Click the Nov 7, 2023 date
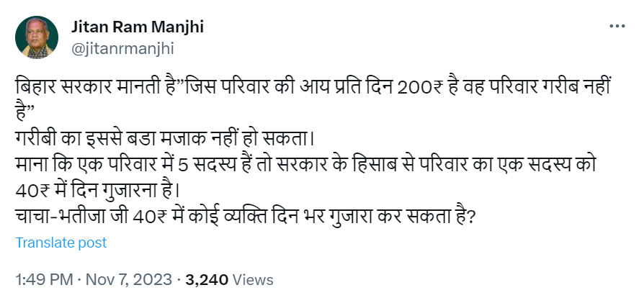The height and width of the screenshot is (303, 644). (129, 279)
